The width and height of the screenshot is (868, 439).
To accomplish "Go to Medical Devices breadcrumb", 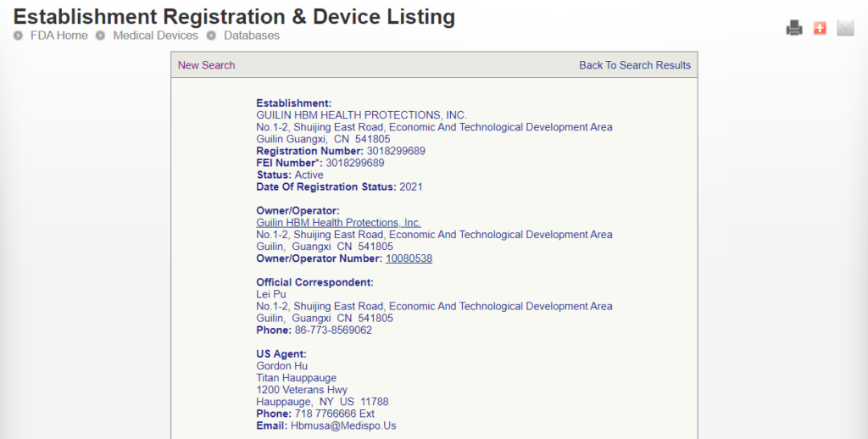I will point(156,36).
